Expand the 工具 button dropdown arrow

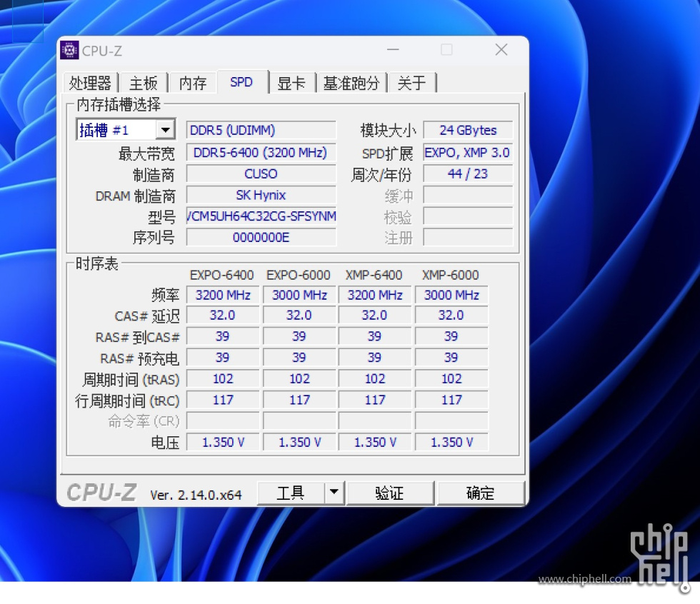[x=334, y=493]
